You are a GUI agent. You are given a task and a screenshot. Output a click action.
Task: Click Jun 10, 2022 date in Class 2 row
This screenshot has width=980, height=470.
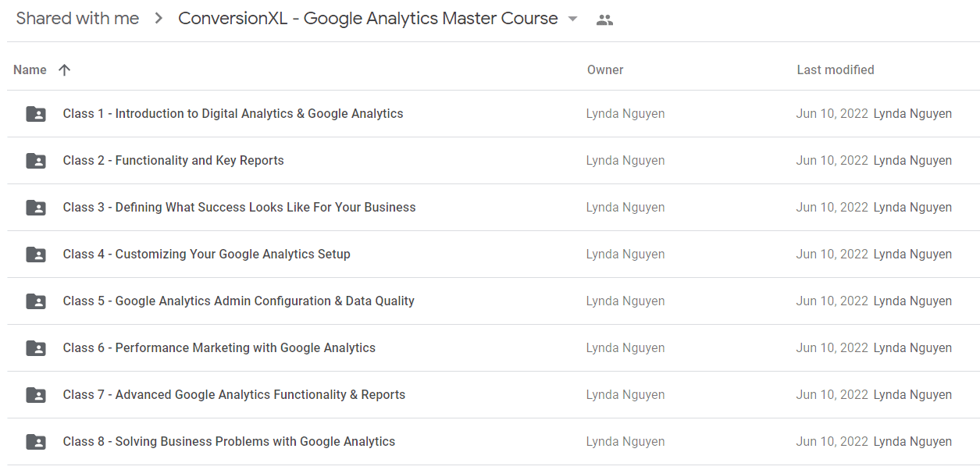832,161
